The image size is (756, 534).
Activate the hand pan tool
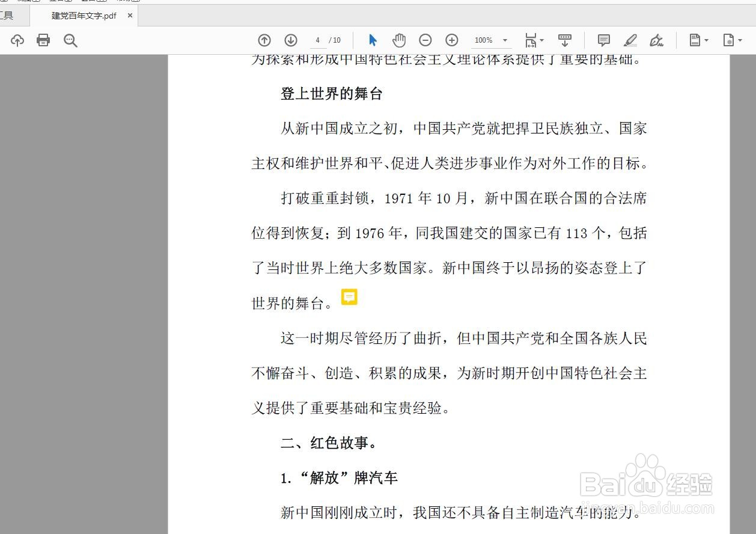[399, 40]
